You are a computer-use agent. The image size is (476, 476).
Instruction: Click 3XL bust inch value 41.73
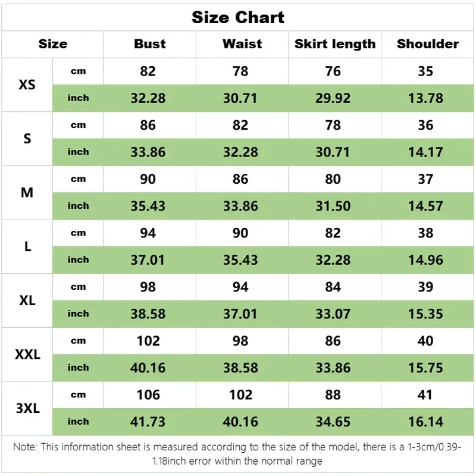148,422
